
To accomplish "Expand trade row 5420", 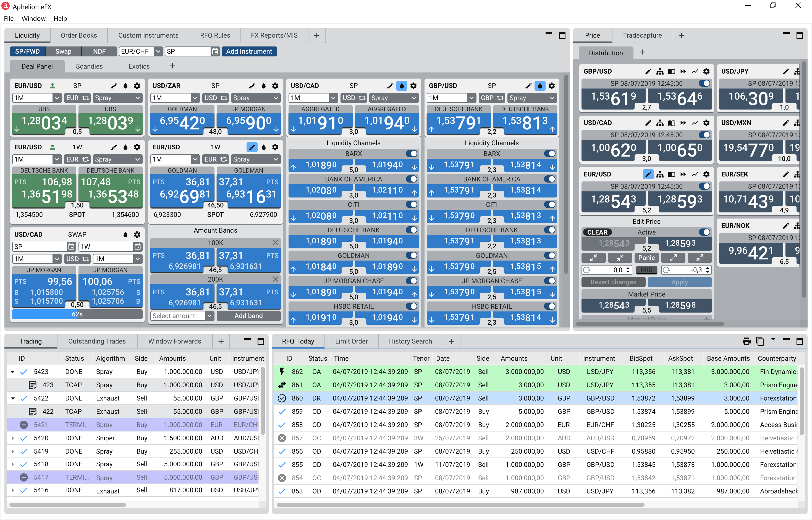I will [x=13, y=438].
